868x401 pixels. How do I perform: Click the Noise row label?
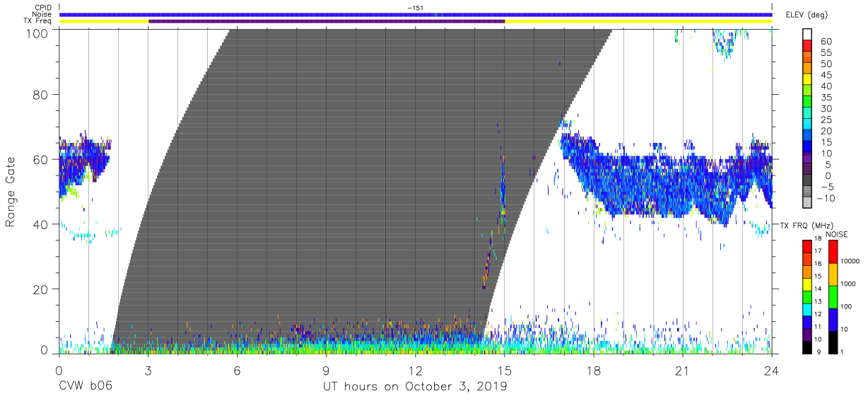[x=42, y=14]
